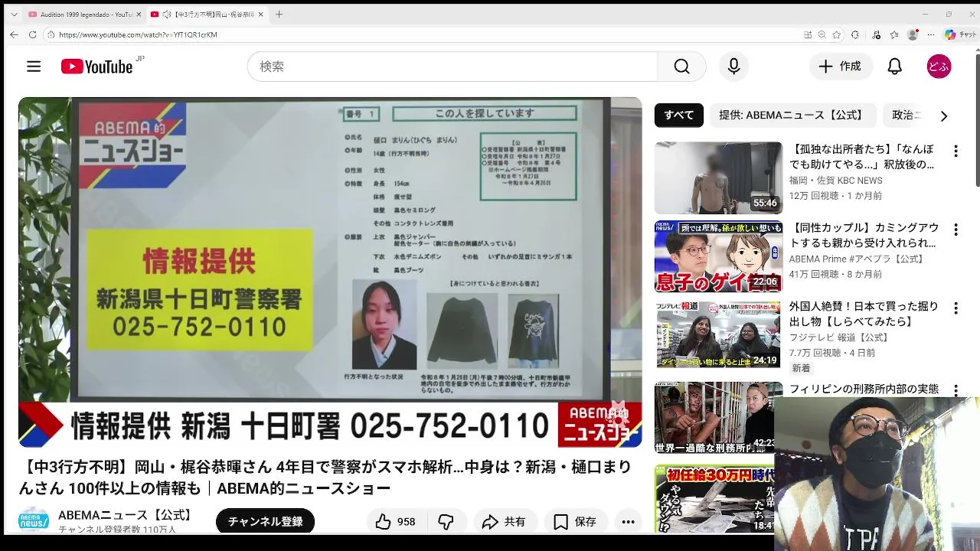Open the account avatar menu
The height and width of the screenshot is (551, 980).
tap(939, 67)
